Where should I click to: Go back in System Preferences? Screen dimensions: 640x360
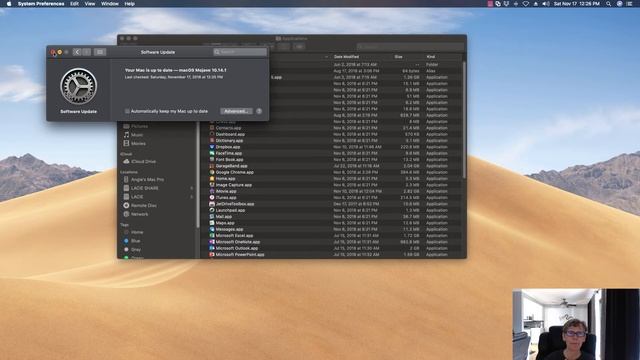coord(77,52)
